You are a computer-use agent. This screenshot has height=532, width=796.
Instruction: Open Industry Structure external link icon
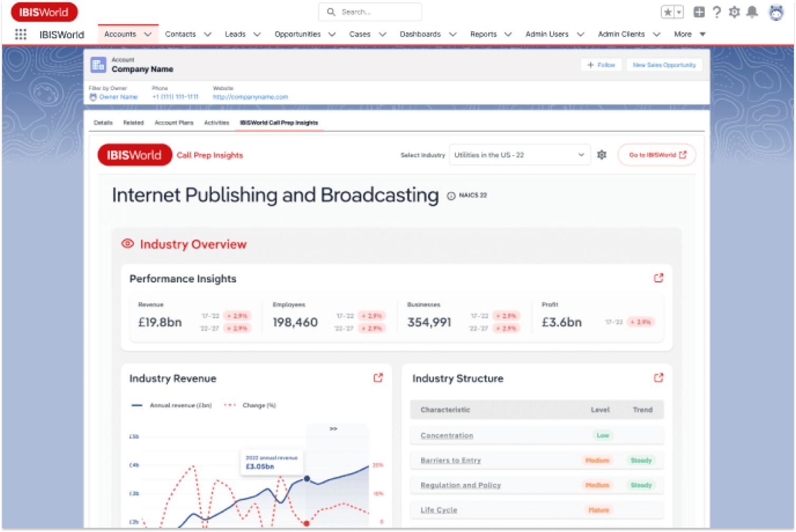click(x=658, y=378)
